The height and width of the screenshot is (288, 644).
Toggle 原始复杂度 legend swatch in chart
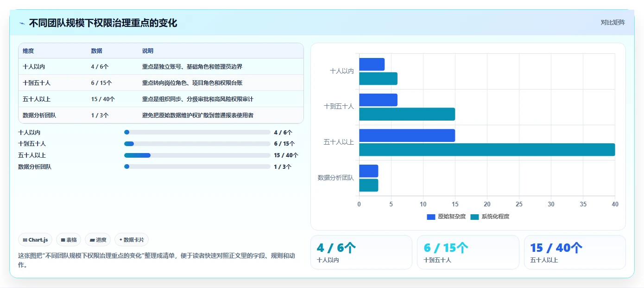pyautogui.click(x=431, y=217)
